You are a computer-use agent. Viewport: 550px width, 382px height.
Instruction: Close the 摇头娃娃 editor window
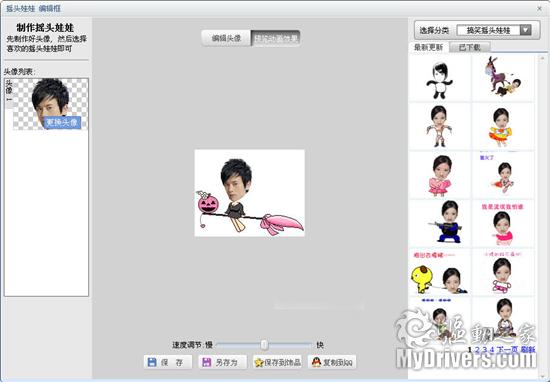coord(539,8)
